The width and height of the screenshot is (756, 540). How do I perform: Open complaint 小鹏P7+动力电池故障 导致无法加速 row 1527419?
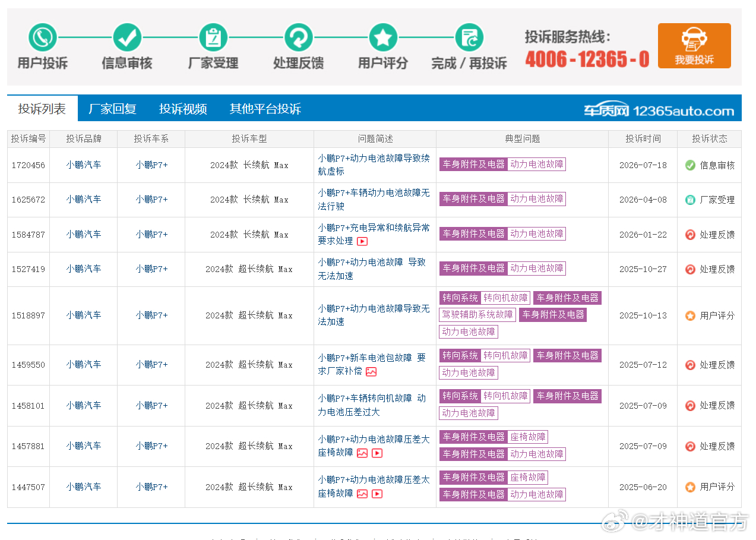click(x=372, y=269)
